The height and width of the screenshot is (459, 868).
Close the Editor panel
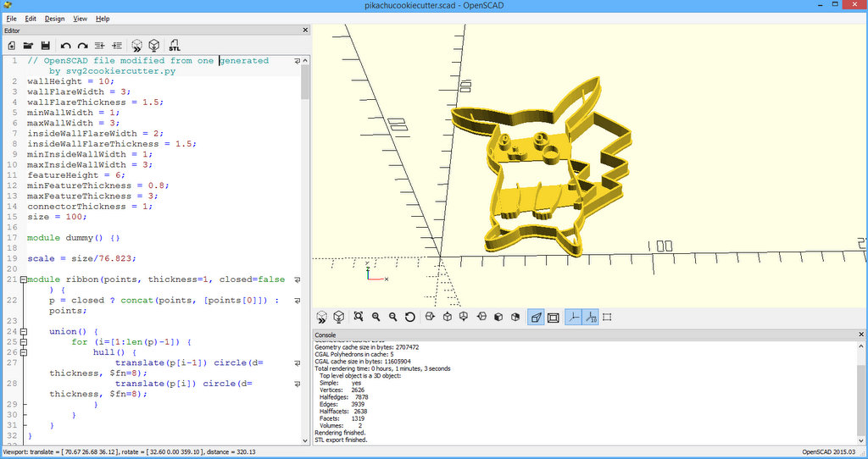(x=305, y=30)
